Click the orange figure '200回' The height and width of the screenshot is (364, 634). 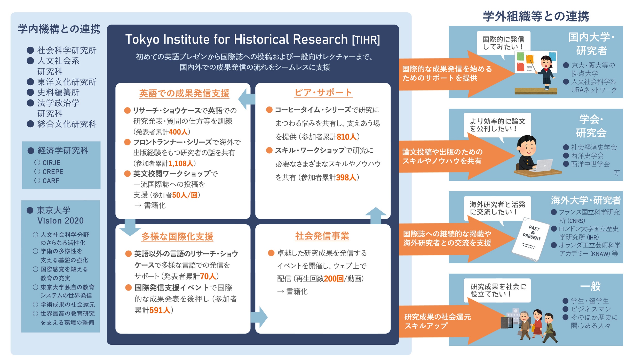tap(334, 279)
